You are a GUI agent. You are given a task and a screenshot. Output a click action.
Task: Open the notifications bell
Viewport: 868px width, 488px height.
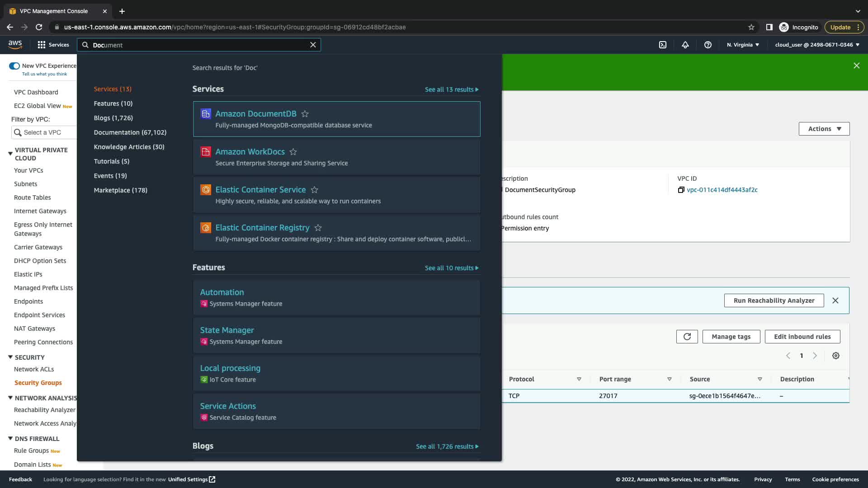pyautogui.click(x=685, y=45)
